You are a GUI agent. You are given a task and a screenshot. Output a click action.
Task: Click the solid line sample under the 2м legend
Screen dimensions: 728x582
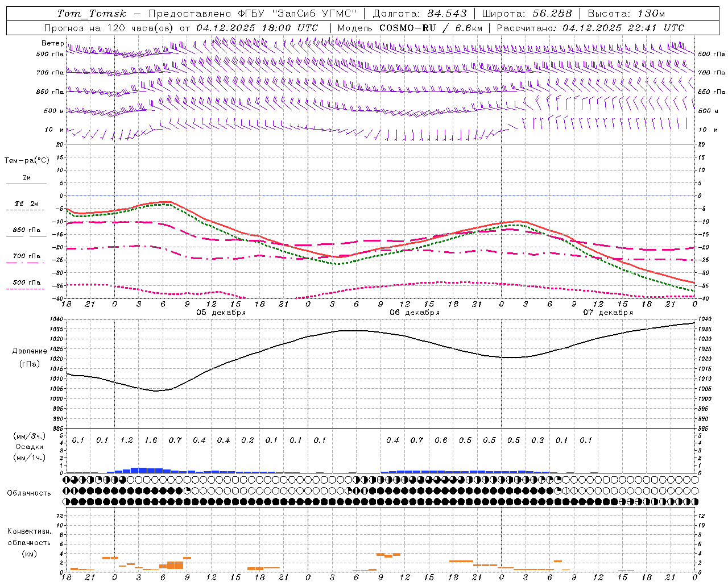26,184
